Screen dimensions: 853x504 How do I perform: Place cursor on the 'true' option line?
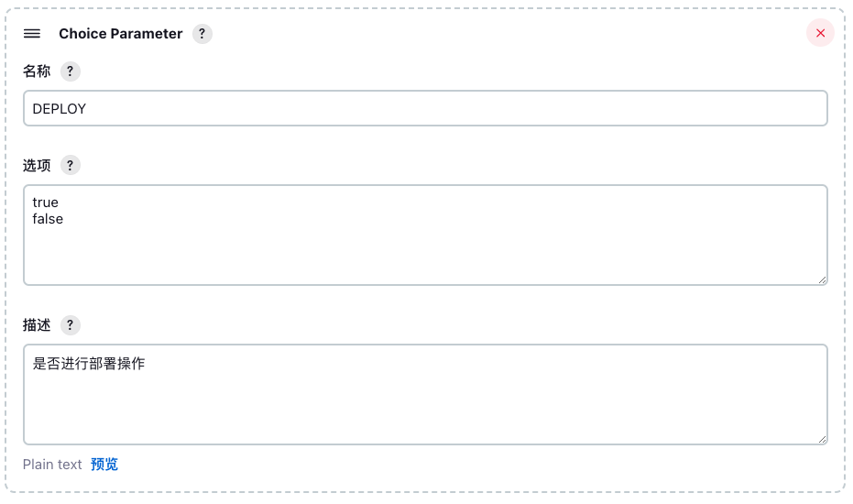click(45, 203)
